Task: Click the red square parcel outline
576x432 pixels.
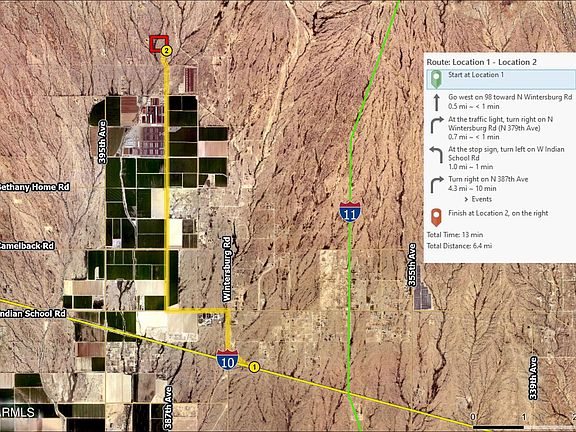Action: coord(159,44)
